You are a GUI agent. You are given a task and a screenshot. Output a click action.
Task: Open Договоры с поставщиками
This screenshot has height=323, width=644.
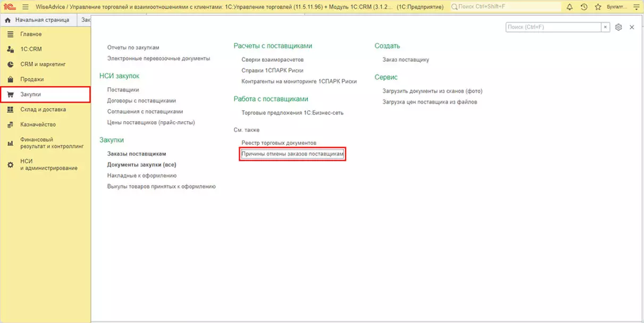141,101
